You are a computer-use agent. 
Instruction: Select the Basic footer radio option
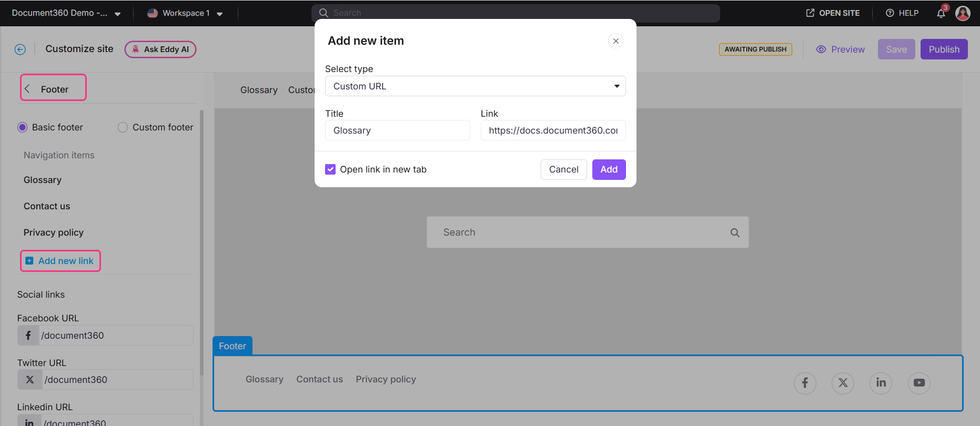[22, 127]
